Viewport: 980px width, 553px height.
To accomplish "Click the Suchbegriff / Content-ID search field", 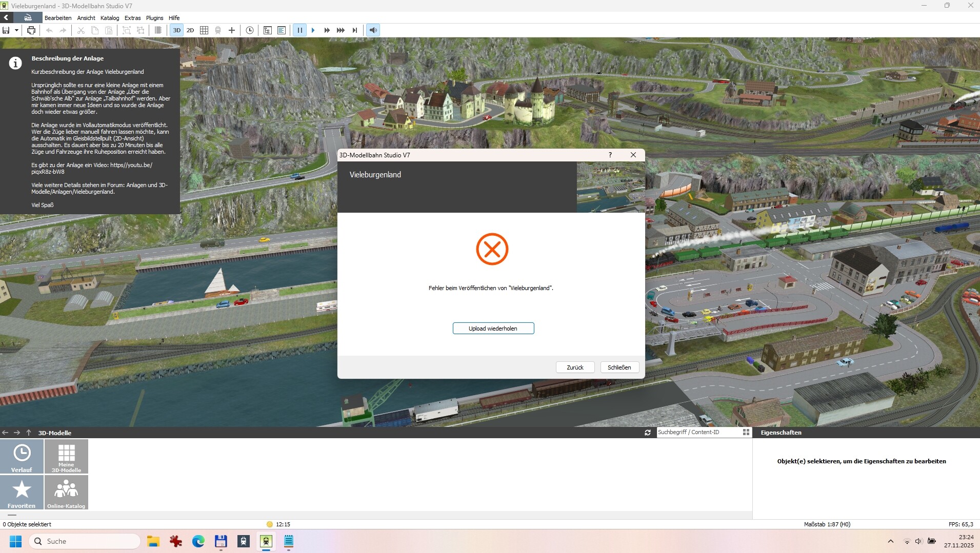I will (697, 433).
